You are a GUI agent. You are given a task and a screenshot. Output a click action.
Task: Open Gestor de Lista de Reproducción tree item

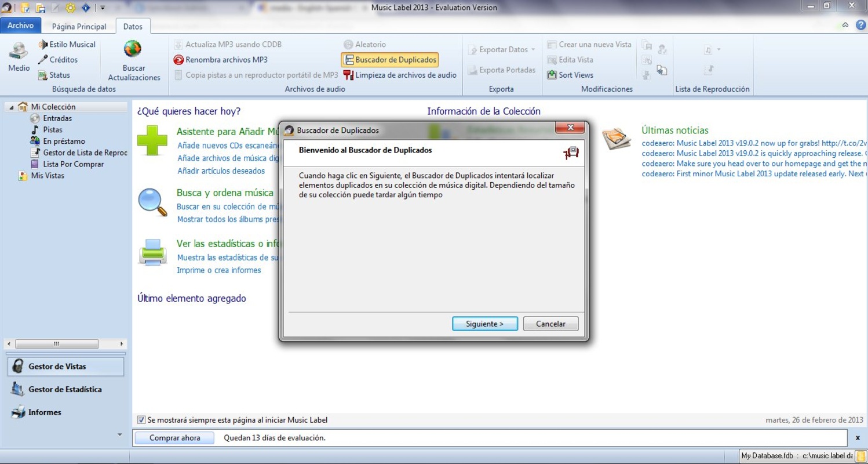[x=78, y=153]
